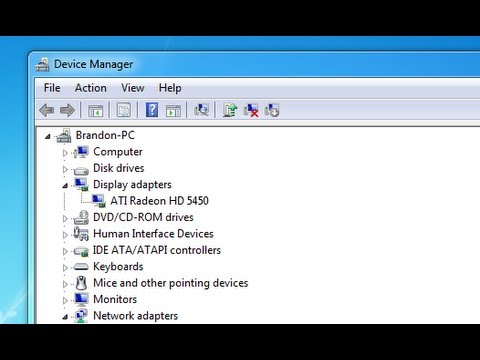Click the Mice and pointing devices icon

click(x=81, y=283)
